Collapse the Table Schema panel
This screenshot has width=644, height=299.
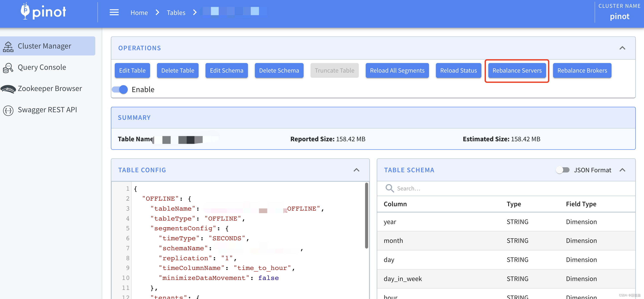[622, 170]
